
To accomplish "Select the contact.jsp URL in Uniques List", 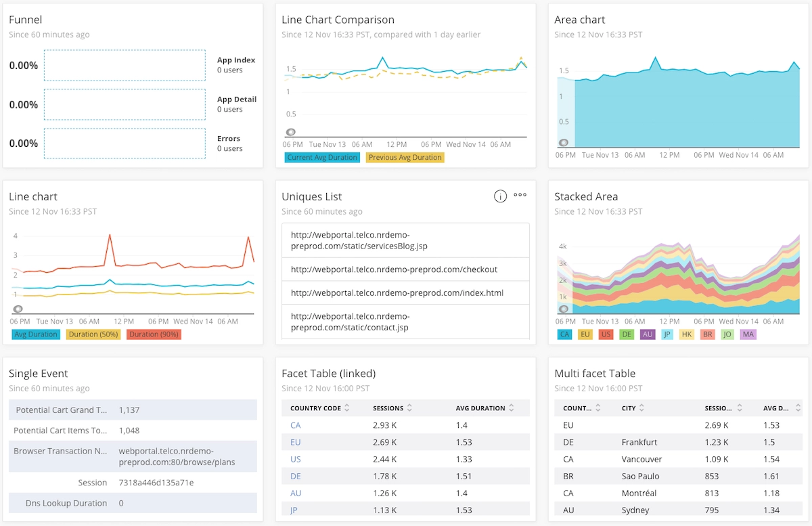I will [x=405, y=322].
